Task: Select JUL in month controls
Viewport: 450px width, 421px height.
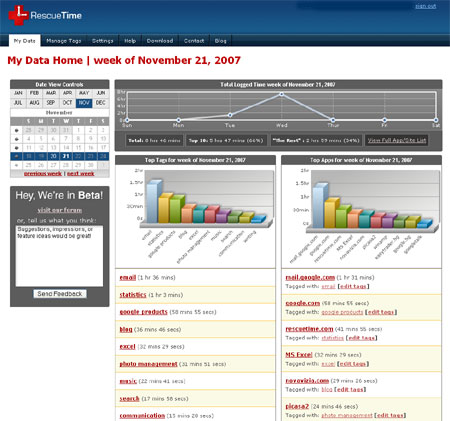Action: coord(18,103)
